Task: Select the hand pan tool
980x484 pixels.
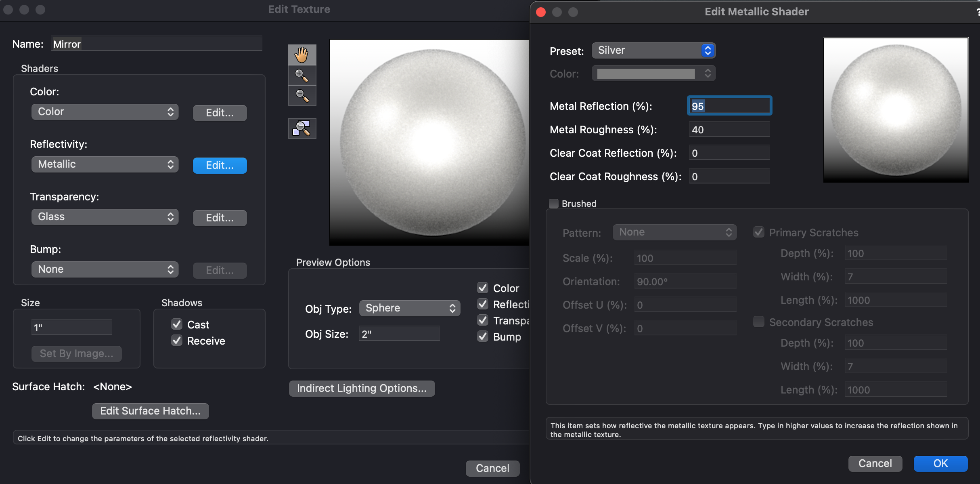Action: point(302,55)
